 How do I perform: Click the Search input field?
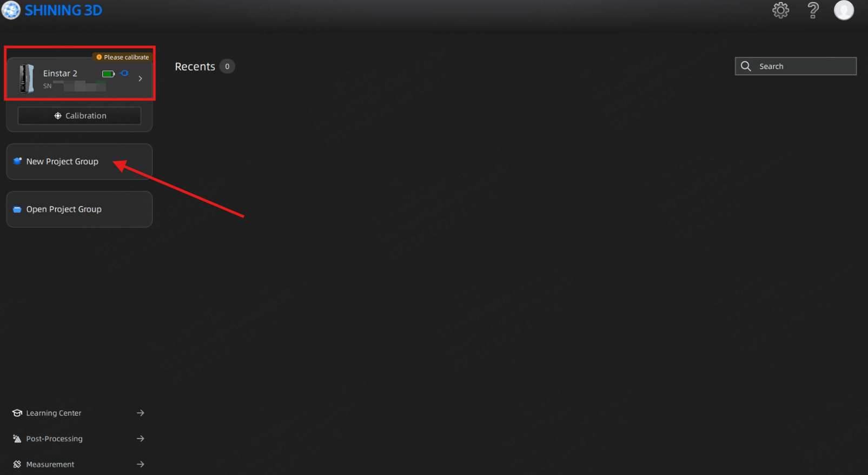click(x=796, y=66)
